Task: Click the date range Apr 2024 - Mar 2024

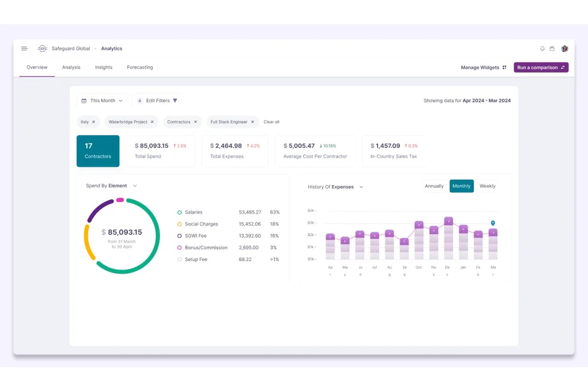Action: point(487,101)
